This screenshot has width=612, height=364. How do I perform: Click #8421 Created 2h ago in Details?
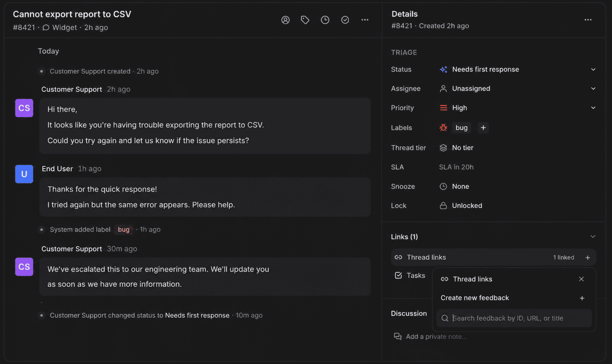[x=430, y=26]
